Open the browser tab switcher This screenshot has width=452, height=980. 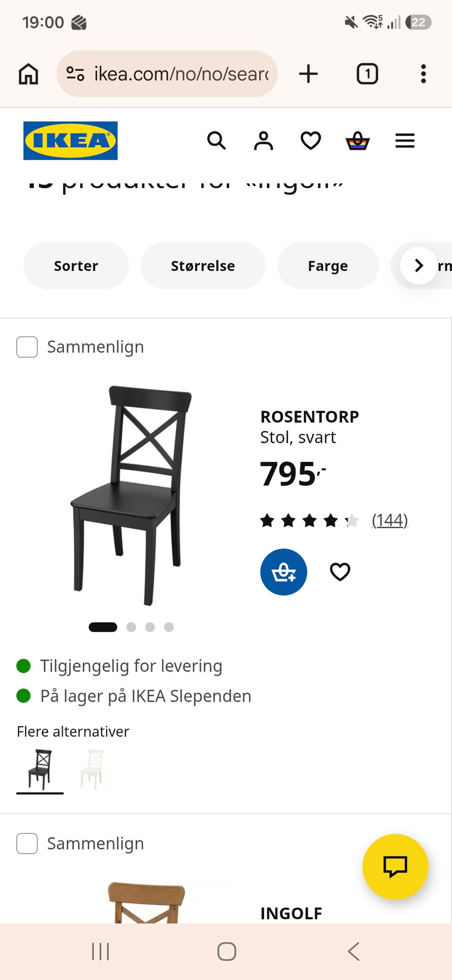(x=367, y=74)
